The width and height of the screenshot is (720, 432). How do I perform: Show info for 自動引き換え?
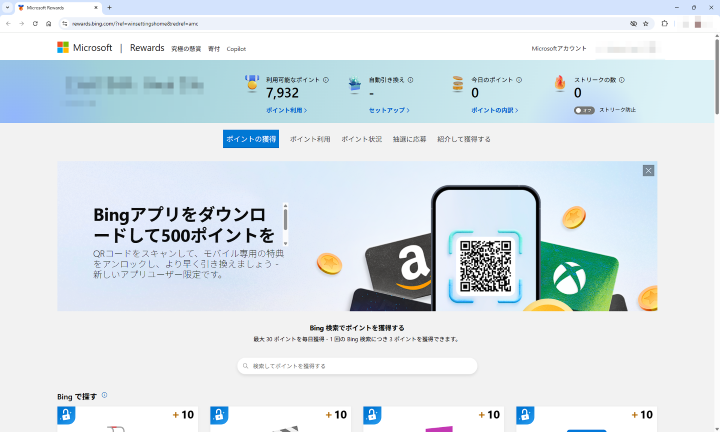pos(410,80)
